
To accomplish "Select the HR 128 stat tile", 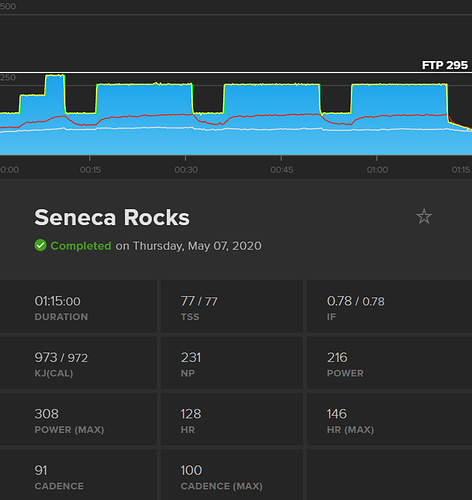I will pyautogui.click(x=232, y=419).
